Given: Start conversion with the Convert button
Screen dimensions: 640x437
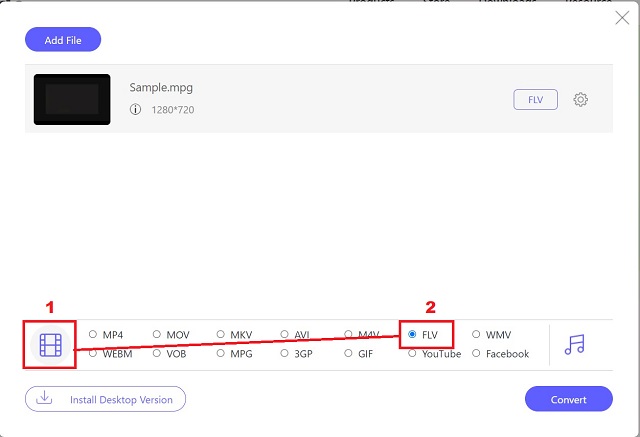Looking at the screenshot, I should coord(569,399).
